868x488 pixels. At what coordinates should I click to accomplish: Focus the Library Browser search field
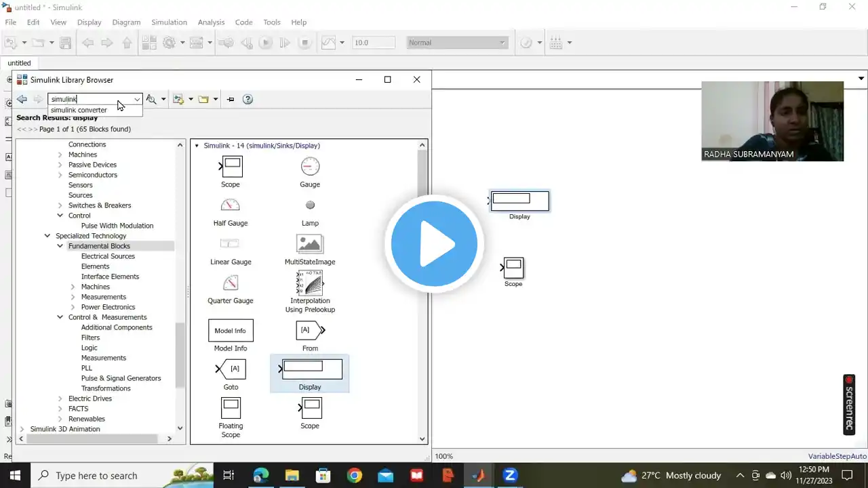pyautogui.click(x=90, y=99)
